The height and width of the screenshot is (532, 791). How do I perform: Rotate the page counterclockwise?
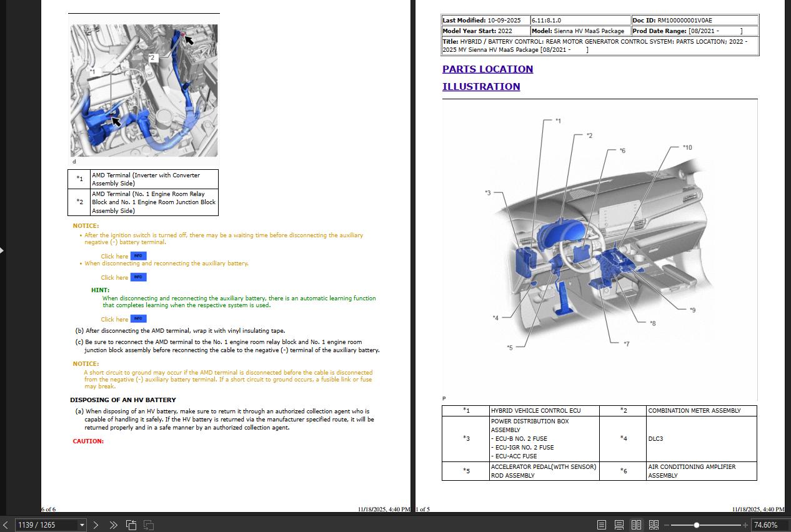click(x=132, y=525)
